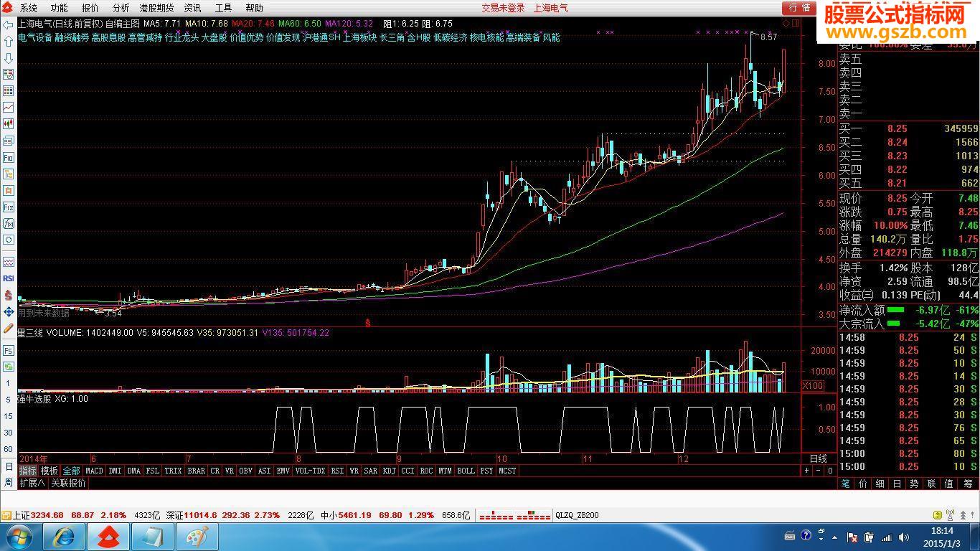The height and width of the screenshot is (551, 980).
Task: Click the 沪港通SH sector tag link
Action: coord(321,37)
